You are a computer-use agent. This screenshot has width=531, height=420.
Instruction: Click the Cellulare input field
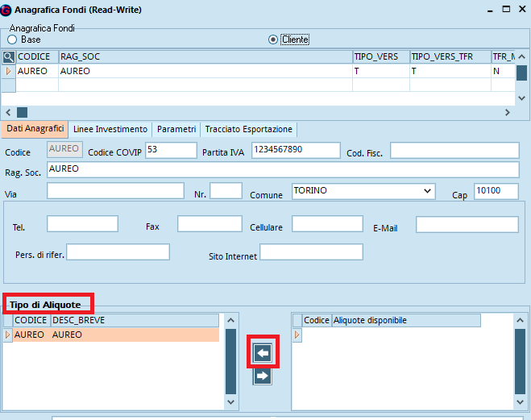point(327,224)
